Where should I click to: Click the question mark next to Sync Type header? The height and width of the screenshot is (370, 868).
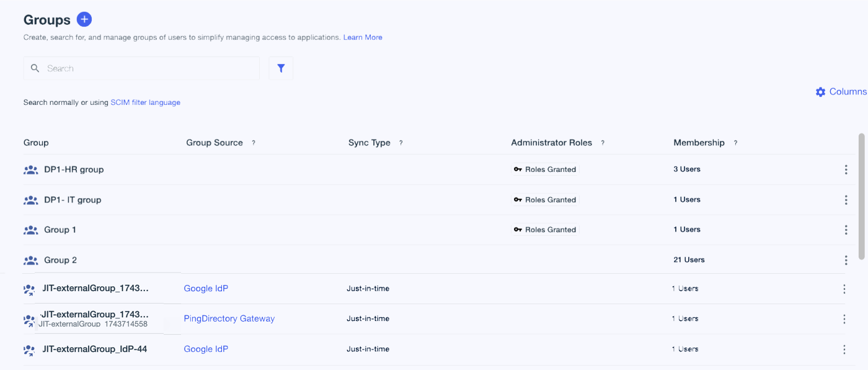click(401, 142)
